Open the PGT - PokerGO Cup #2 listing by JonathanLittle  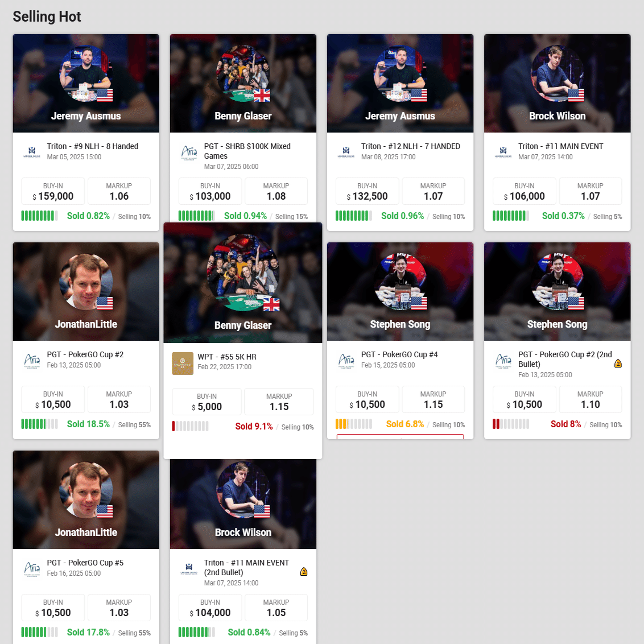85,354
